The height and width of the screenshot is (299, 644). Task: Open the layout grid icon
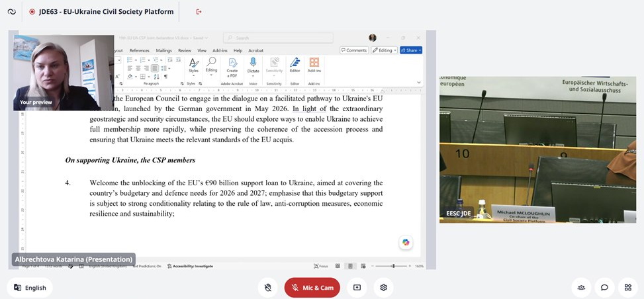pos(628,288)
